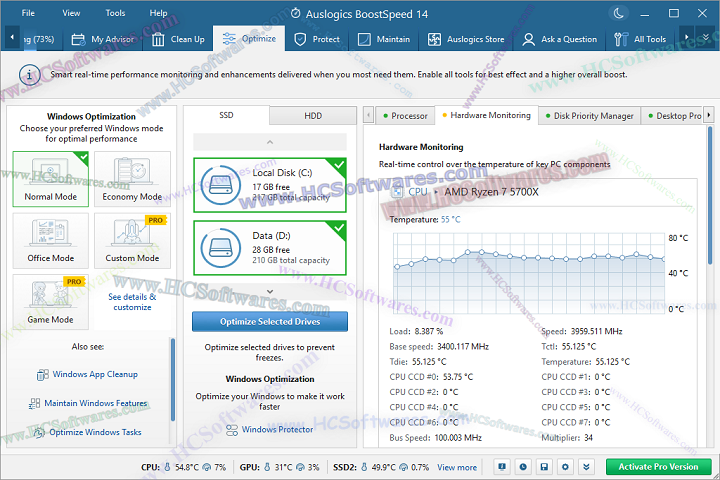Open the View menu
Viewport: 720px width, 480px height.
[71, 13]
